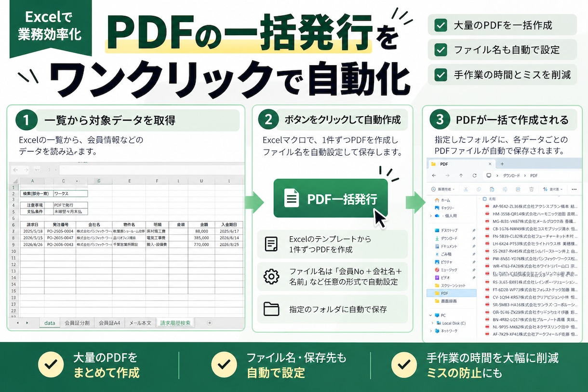Toggle the select-all checkbox beside 名前 header
This screenshot has height=392, width=588.
click(484, 198)
